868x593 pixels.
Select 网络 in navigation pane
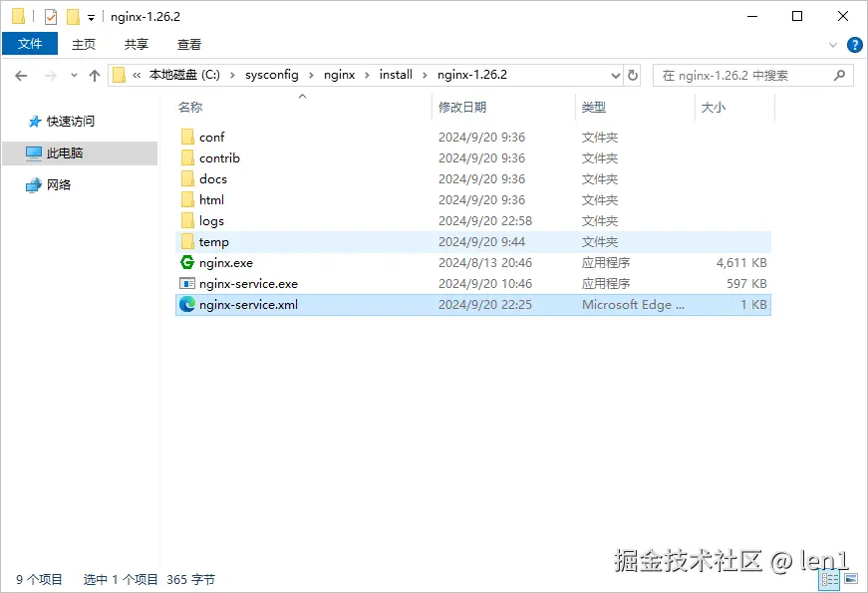(x=59, y=185)
